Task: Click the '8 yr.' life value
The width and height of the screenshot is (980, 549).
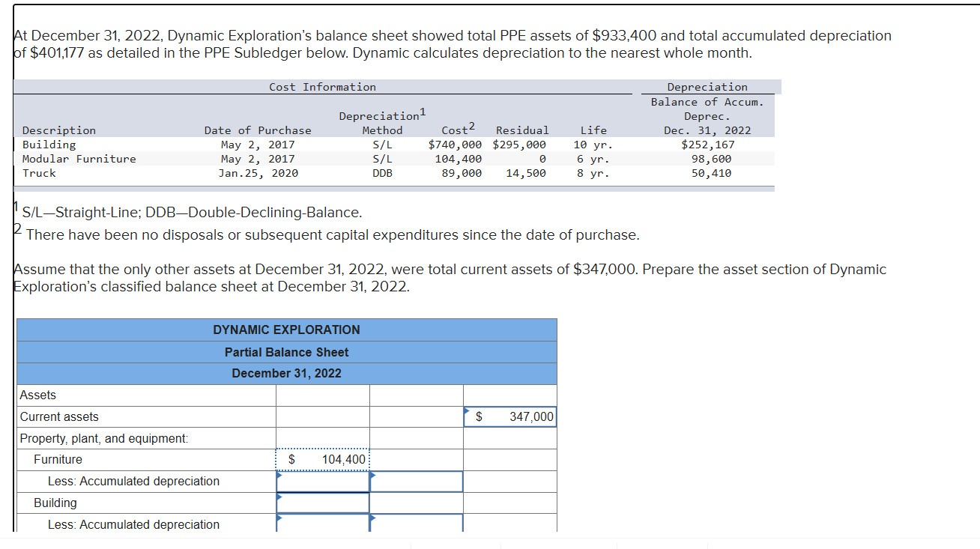Action: point(593,173)
